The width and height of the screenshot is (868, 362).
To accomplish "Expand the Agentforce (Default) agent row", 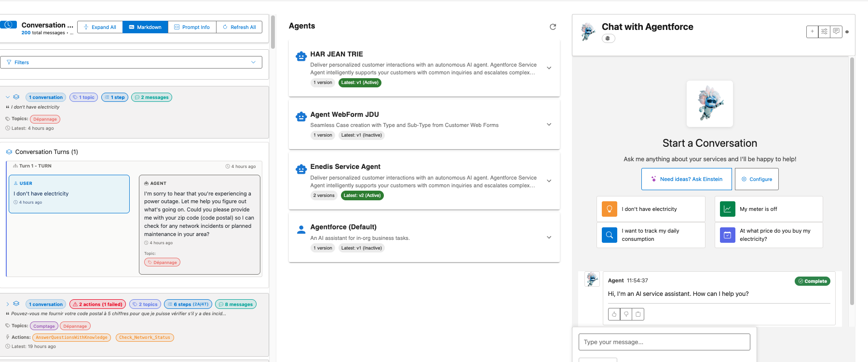I will 549,237.
